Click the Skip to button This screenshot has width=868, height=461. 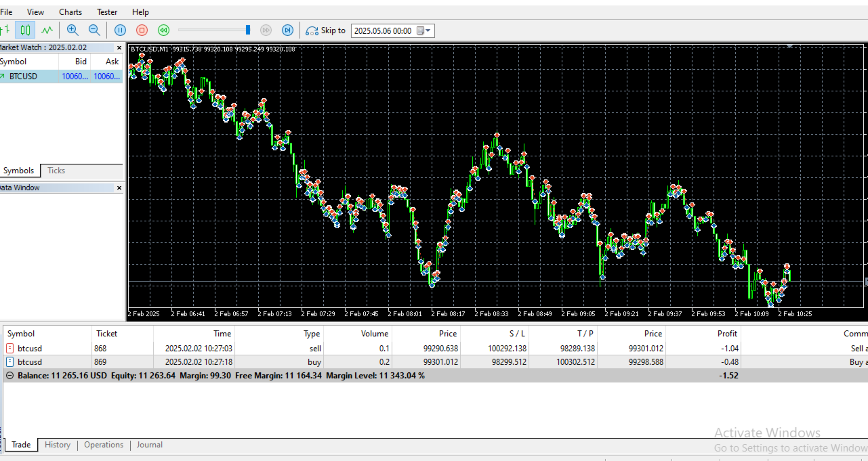[326, 30]
